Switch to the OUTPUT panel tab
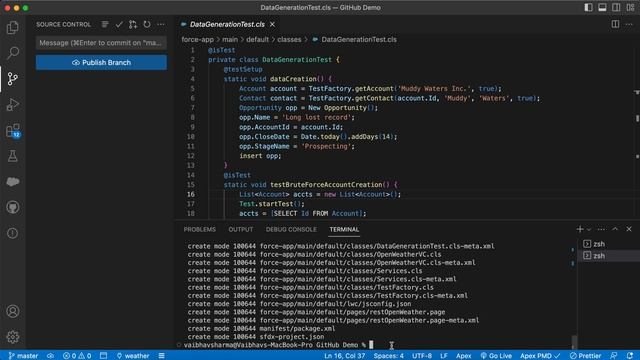The width and height of the screenshot is (640, 360). click(241, 229)
